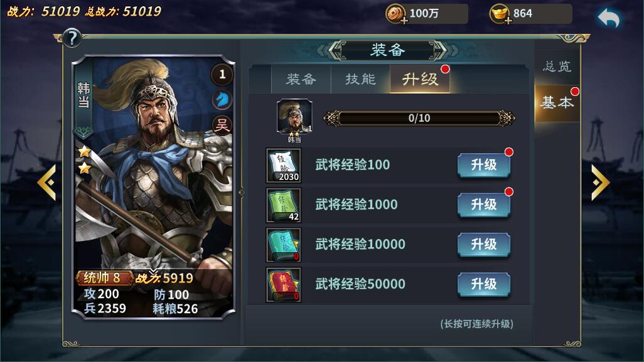Select the red 武将经验50000 book icon
644x362 pixels.
[283, 285]
